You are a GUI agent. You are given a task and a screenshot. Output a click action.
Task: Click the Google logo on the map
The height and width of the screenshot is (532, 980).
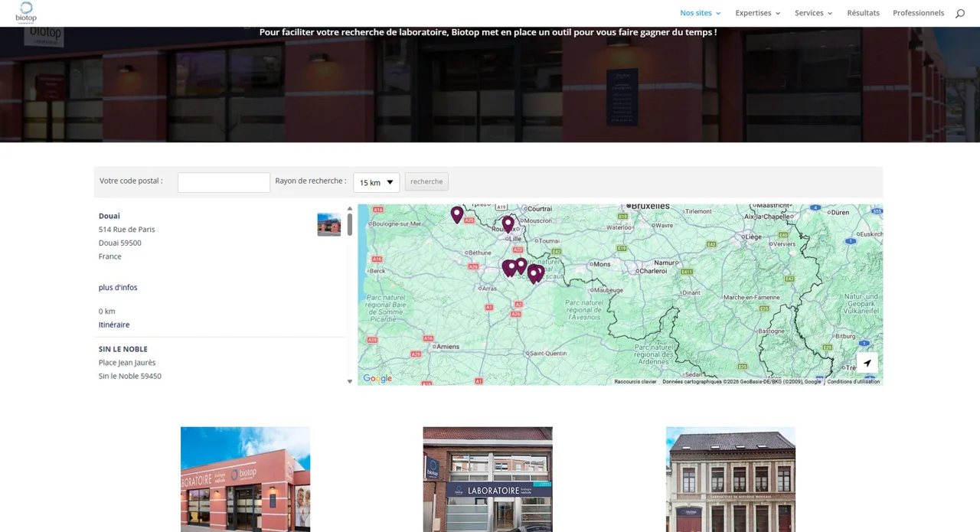click(377, 378)
